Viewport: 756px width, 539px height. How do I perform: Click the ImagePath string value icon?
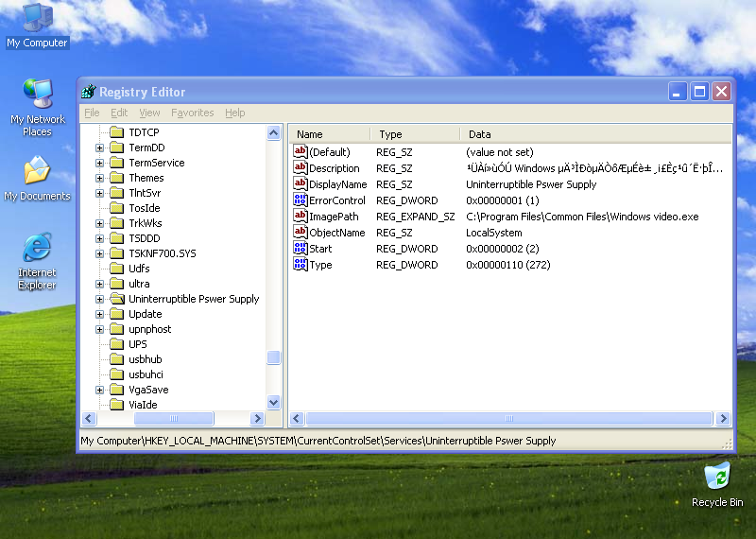pos(301,217)
